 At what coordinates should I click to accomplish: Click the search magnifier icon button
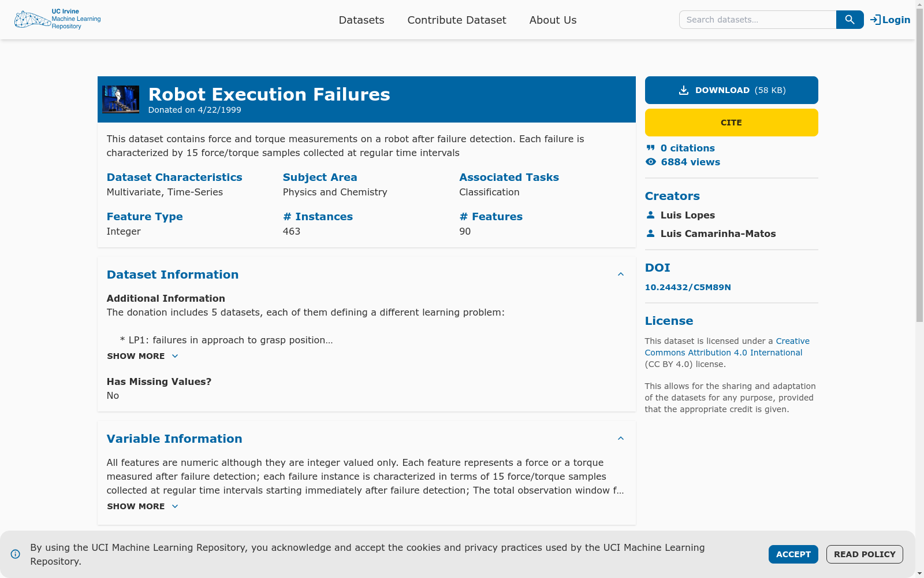[x=850, y=20]
